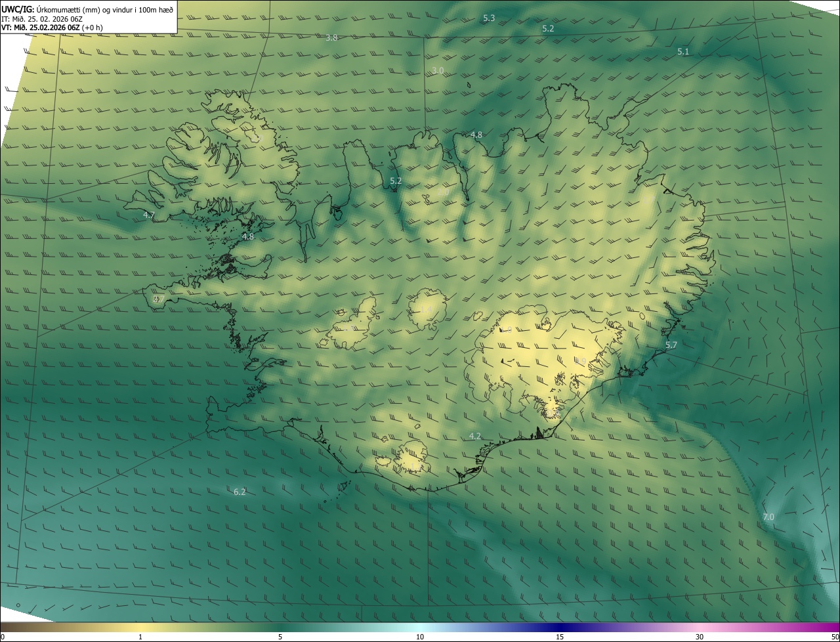The height and width of the screenshot is (642, 840).
Task: Click the 3.8 value label on the map
Action: click(332, 38)
